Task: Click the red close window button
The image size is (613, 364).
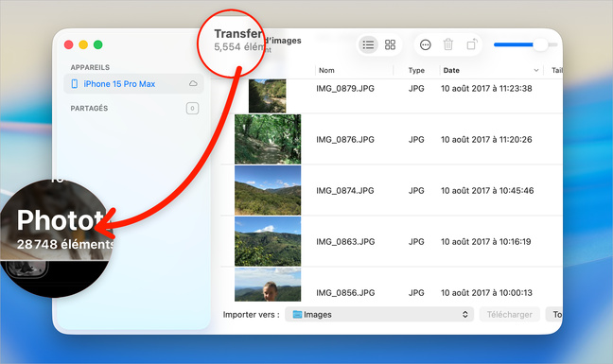Action: 68,44
